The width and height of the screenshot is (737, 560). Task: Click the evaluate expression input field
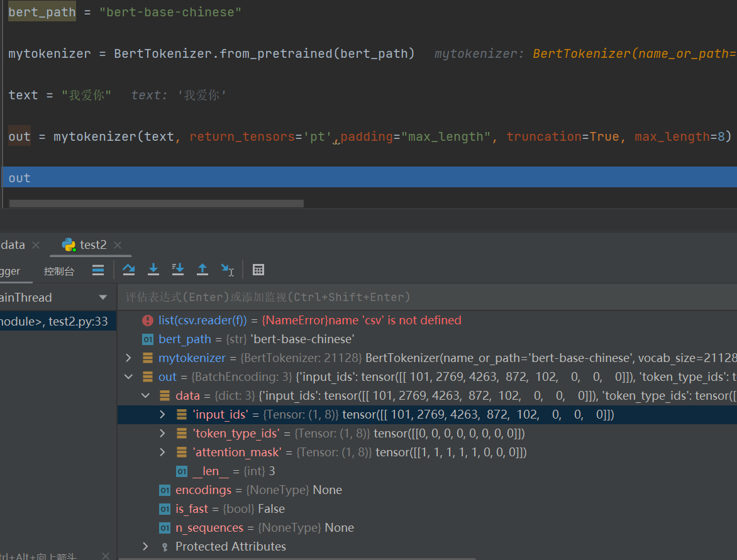click(x=427, y=297)
